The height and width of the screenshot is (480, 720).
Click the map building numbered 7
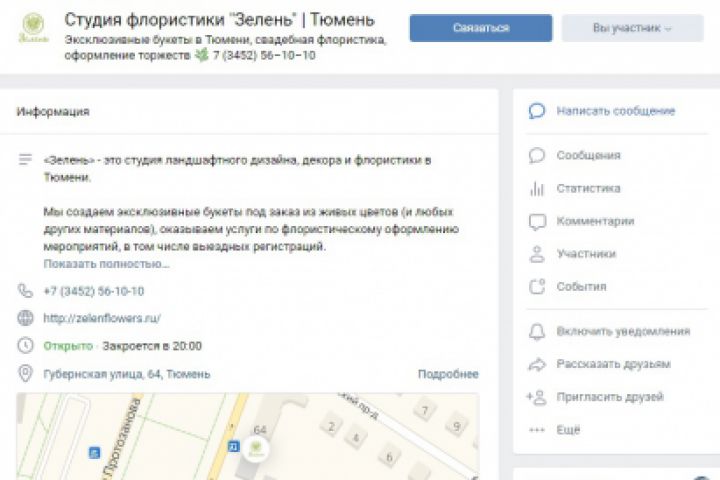425,410
